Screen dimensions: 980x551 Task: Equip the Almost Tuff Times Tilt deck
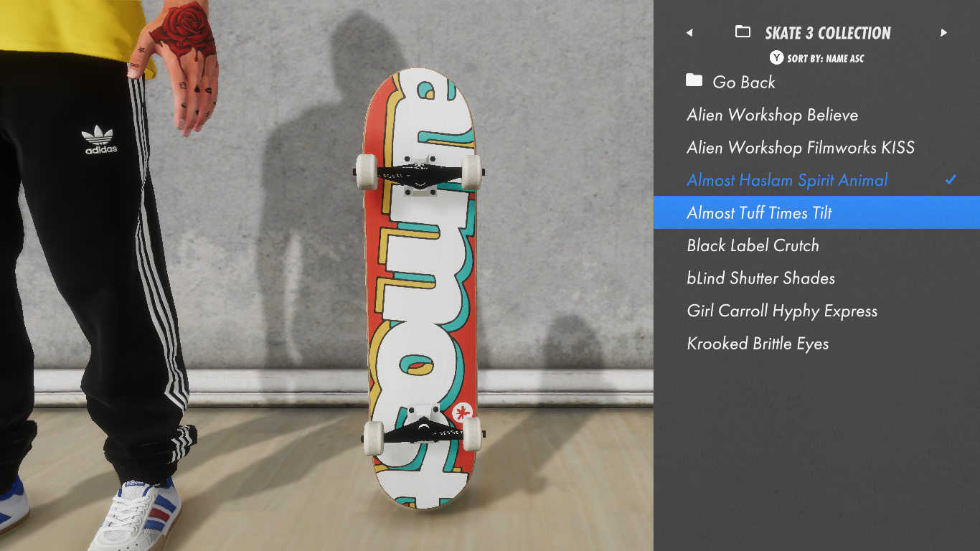[816, 212]
